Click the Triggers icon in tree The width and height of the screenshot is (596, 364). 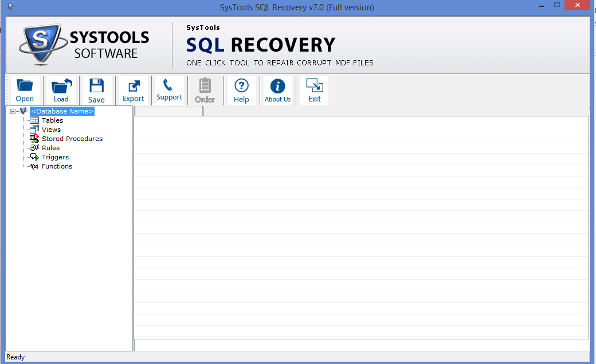click(34, 157)
